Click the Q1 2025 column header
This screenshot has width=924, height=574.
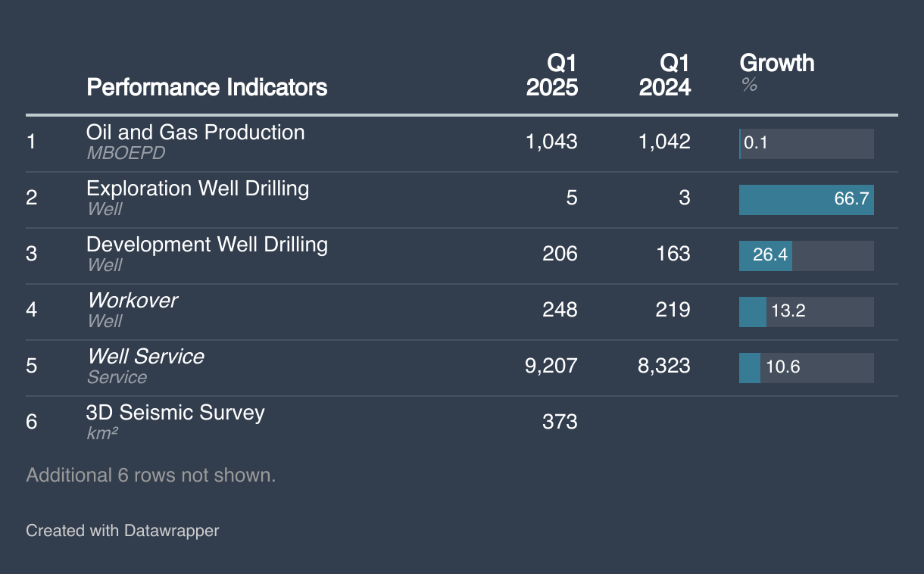(551, 75)
